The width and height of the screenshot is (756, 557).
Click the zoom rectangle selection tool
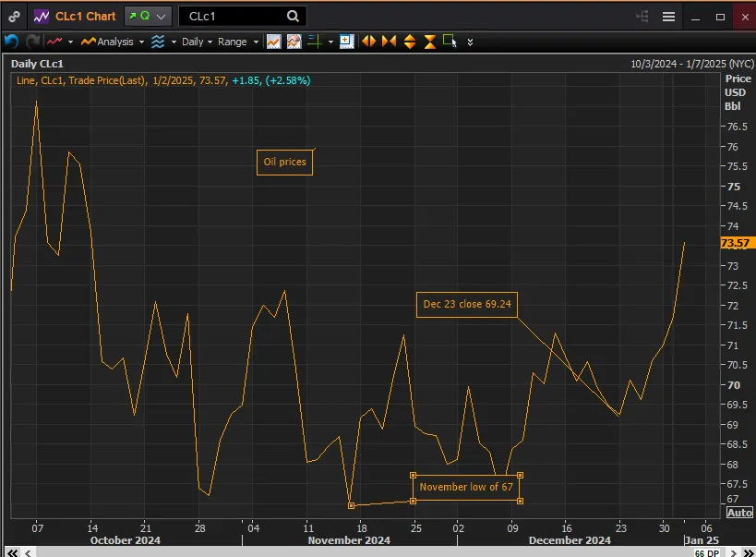click(450, 41)
